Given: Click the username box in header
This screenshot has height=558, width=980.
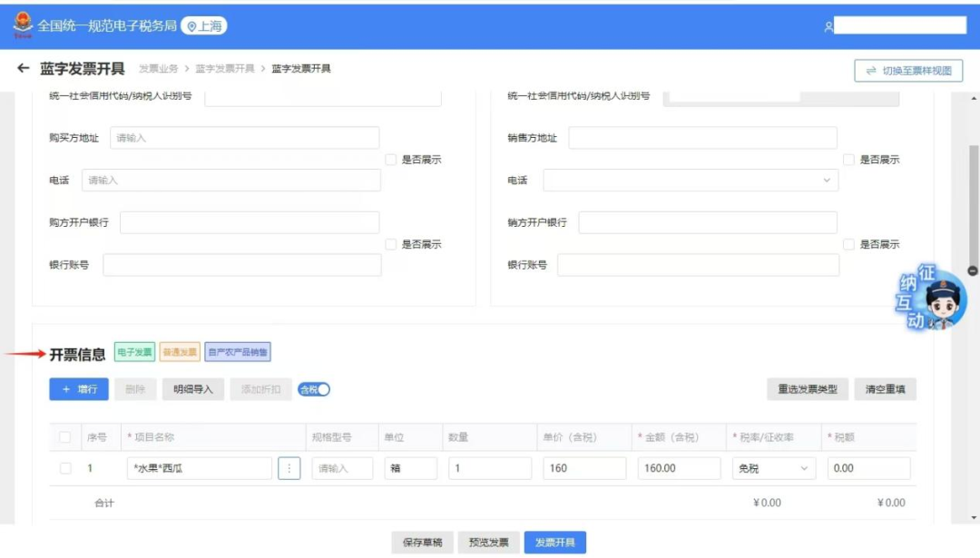Looking at the screenshot, I should [900, 25].
